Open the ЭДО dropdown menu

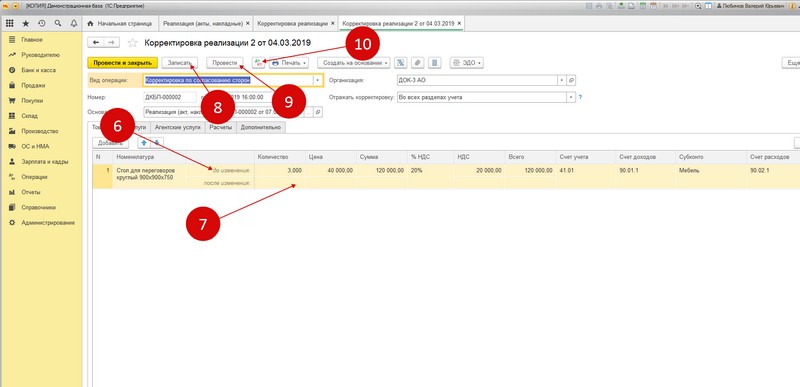pos(466,63)
